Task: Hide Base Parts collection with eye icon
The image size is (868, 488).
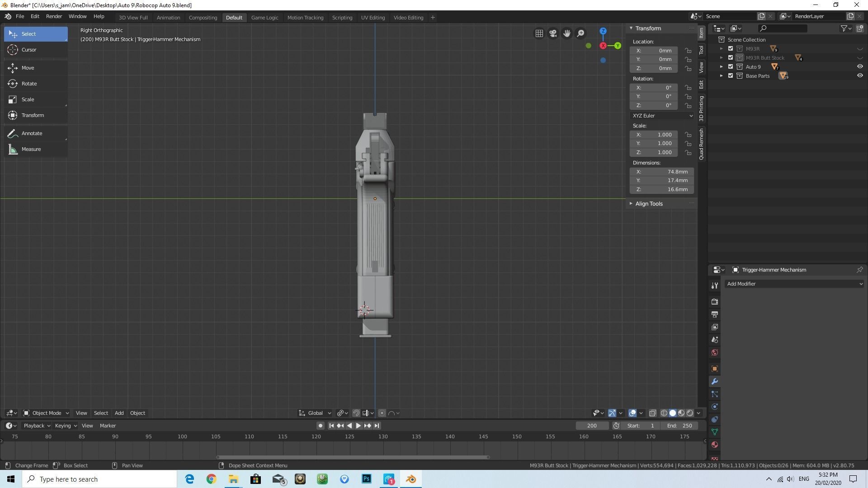Action: (860, 76)
